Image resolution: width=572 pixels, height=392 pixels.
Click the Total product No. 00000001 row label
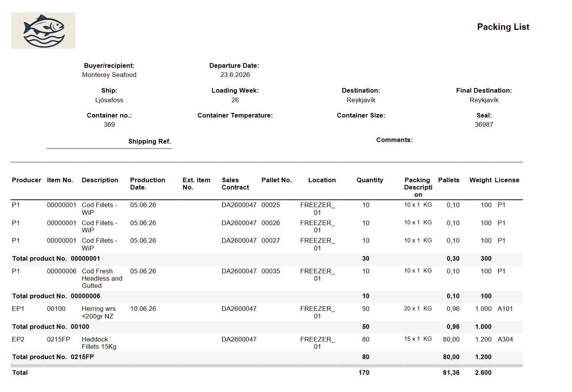click(x=56, y=258)
